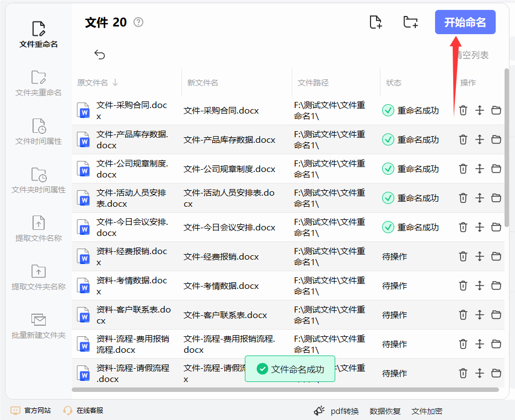Delete the 资料-客户联系表.docx row

[x=463, y=315]
